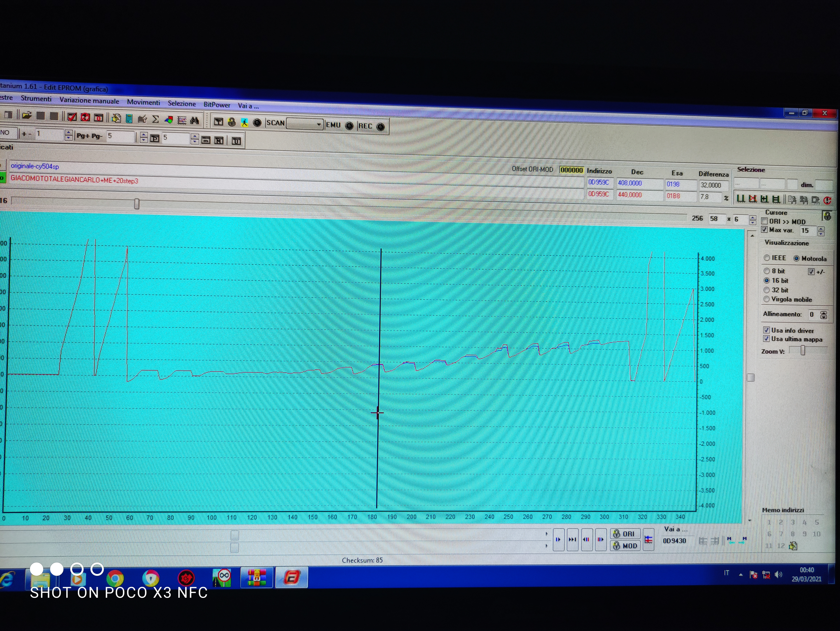Viewport: 840px width, 631px height.
Task: Click the horizontal position slider thumb
Action: point(137,204)
